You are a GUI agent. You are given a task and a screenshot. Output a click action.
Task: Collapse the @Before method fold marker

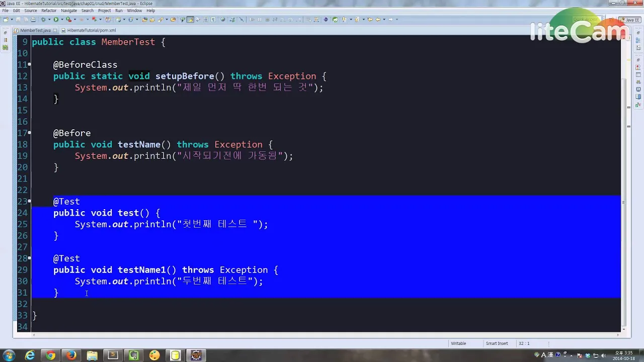pyautogui.click(x=30, y=133)
